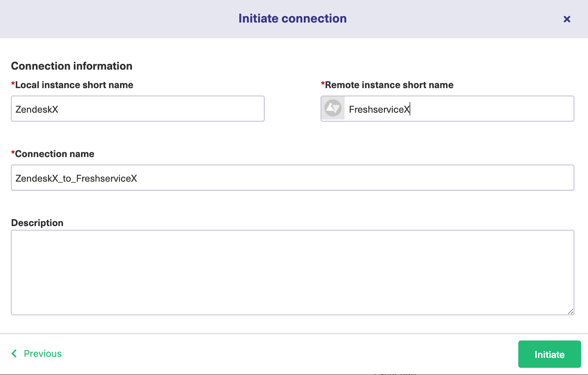Click the red asterisk before Local instance

(13, 83)
